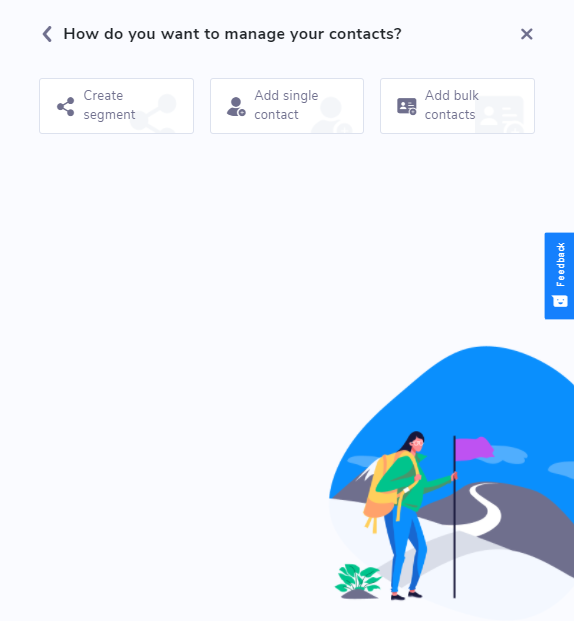Close the manage contacts dialog
Image resolution: width=574 pixels, height=621 pixels.
point(526,34)
